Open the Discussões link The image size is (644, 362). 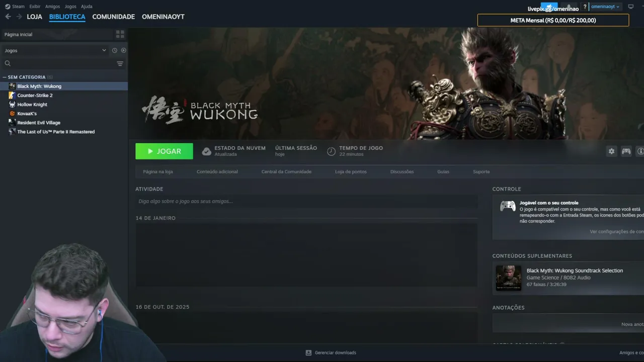(402, 171)
